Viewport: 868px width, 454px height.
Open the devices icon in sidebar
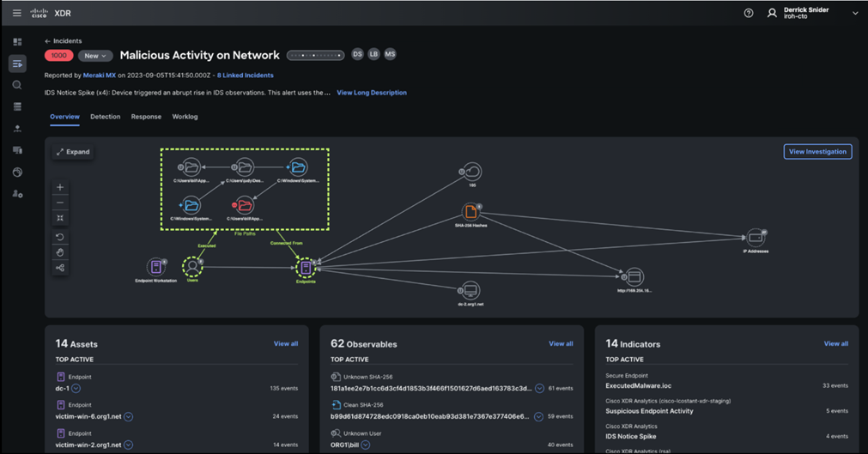tap(17, 150)
